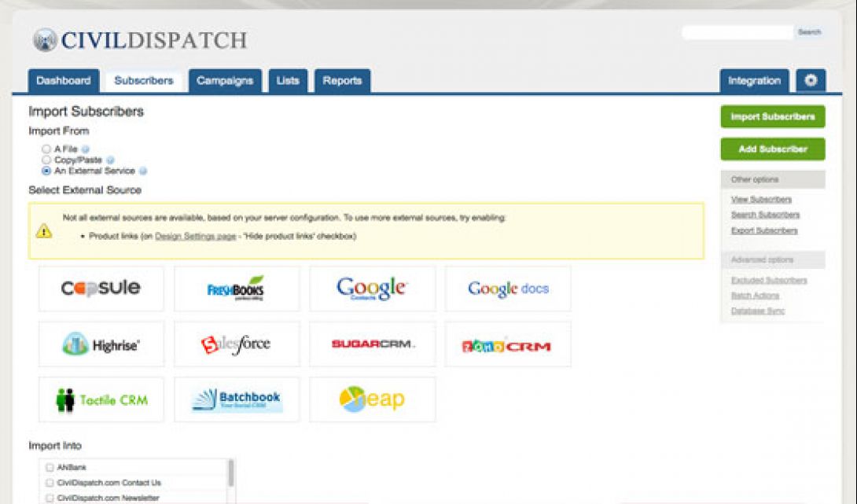Click the CivilDispatch logo
Image resolution: width=857 pixels, height=504 pixels.
pos(140,40)
